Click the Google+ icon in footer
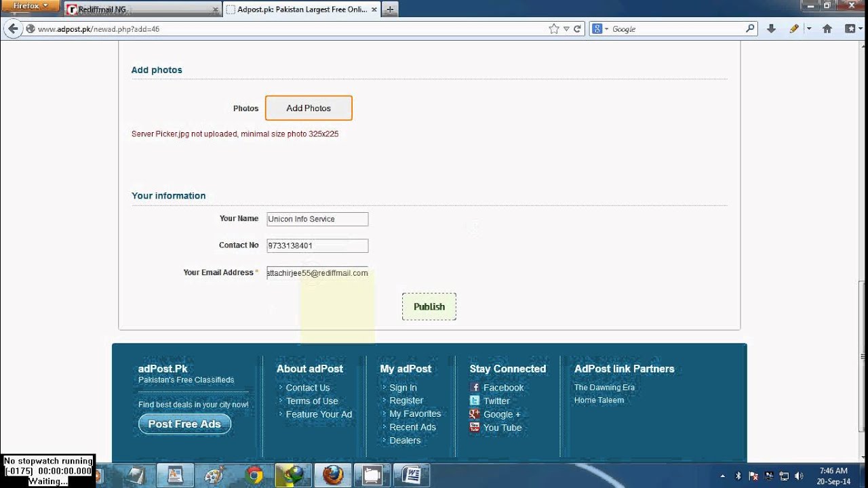This screenshot has height=488, width=868. (x=475, y=414)
